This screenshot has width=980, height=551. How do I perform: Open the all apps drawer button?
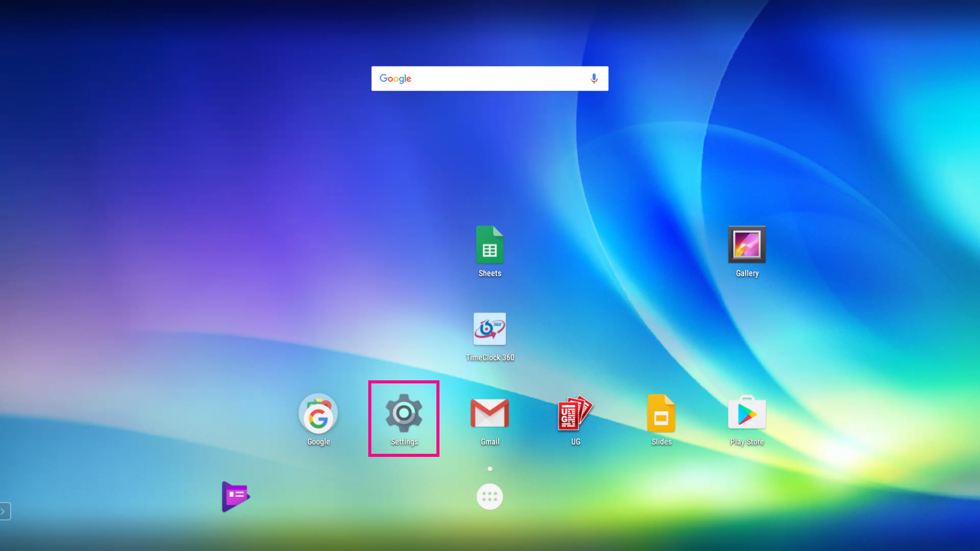pyautogui.click(x=490, y=497)
